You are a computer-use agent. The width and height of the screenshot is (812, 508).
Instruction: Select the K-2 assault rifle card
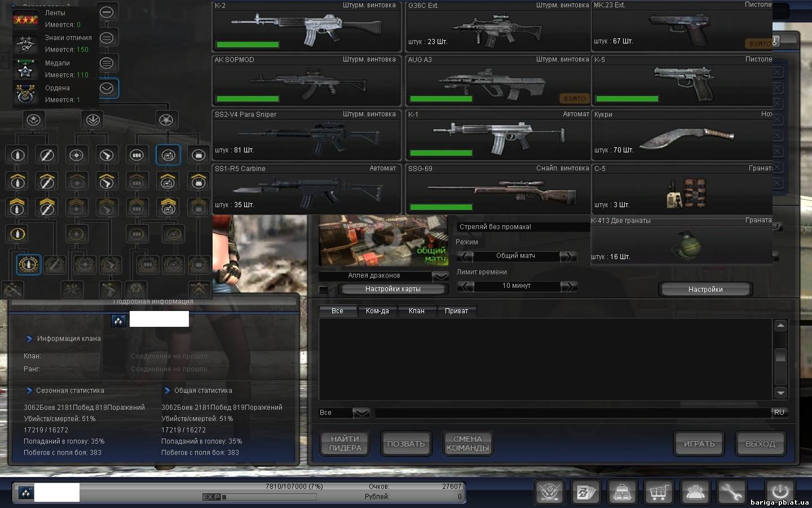coord(306,27)
